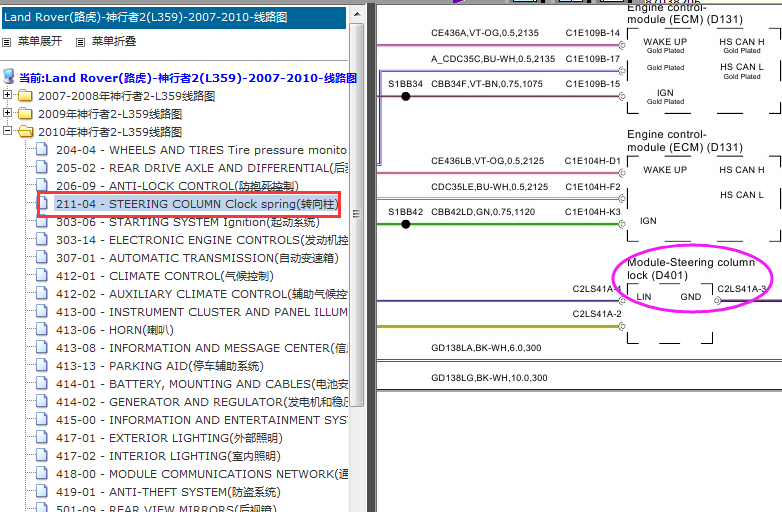This screenshot has width=782, height=512.
Task: Click the 2007-2008年神行者2 folder icon
Action: (25, 95)
